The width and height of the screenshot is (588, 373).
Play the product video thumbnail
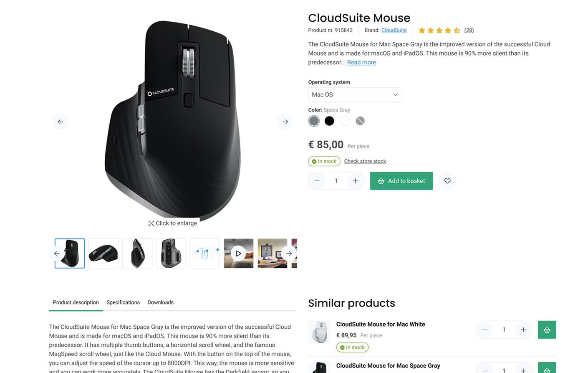pyautogui.click(x=238, y=254)
